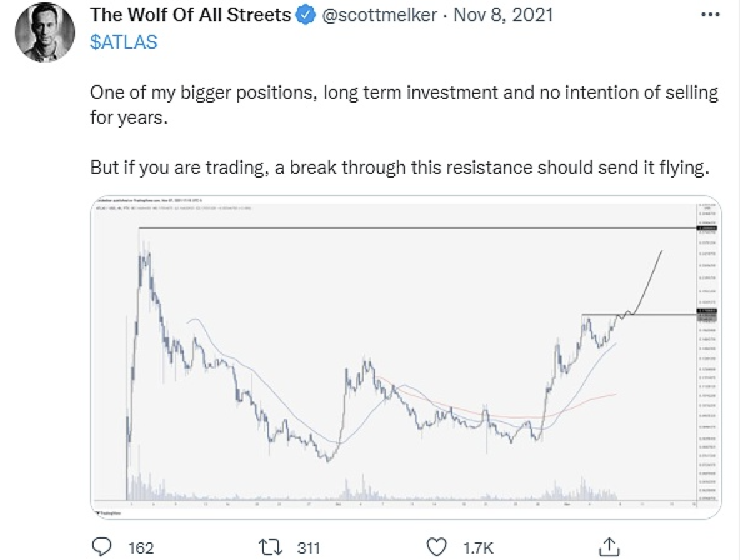Click the projected upward arrow on chart
Image resolution: width=740 pixels, height=560 pixels.
coord(647,283)
